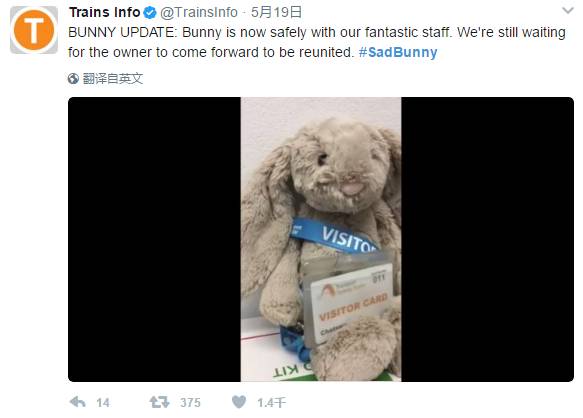Like the tweet with the heart icon

pyautogui.click(x=239, y=402)
